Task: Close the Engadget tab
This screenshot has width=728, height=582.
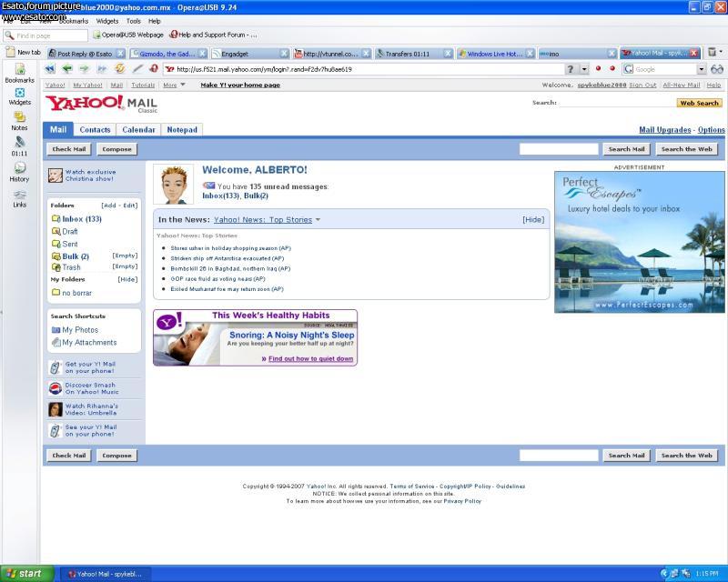Action: pyautogui.click(x=285, y=54)
